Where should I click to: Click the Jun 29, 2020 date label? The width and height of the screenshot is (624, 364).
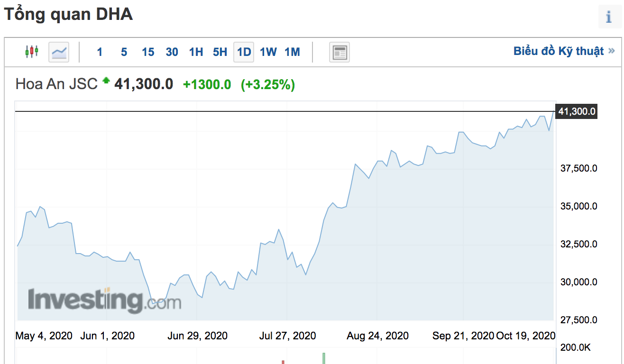[197, 336]
